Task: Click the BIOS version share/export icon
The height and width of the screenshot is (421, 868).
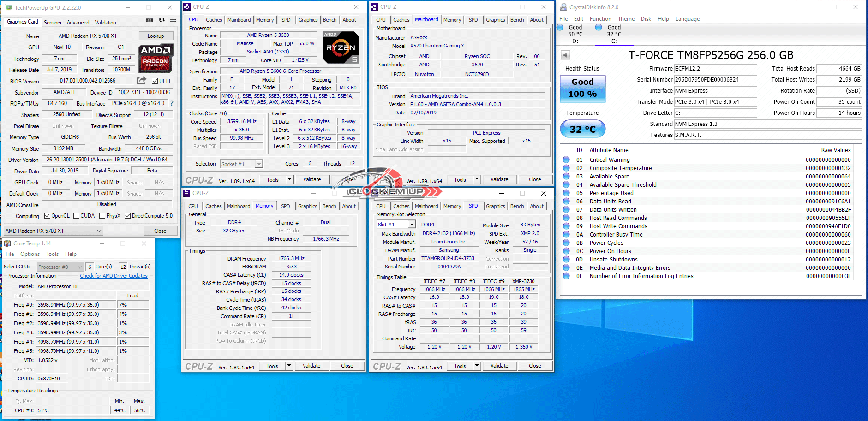Action: click(141, 81)
